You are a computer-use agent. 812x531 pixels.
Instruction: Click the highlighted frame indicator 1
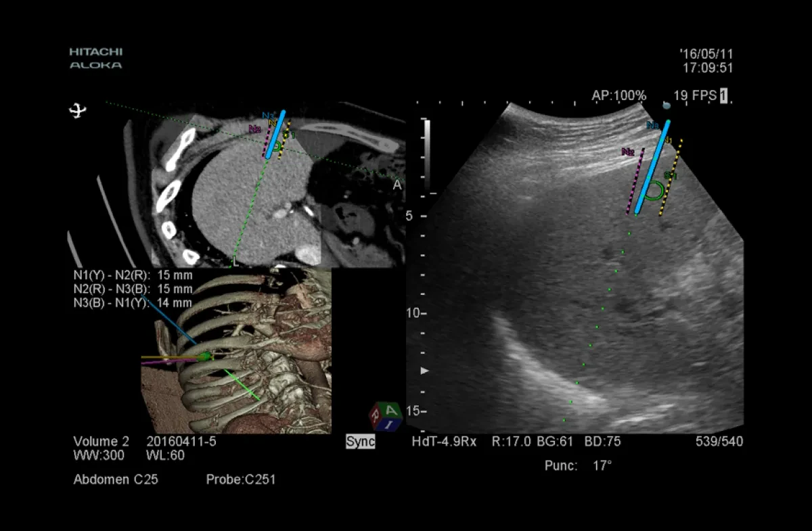(x=723, y=95)
